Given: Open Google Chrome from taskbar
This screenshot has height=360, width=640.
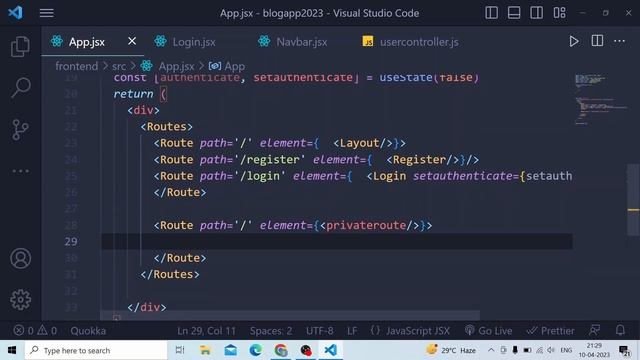Looking at the screenshot, I should [x=281, y=350].
